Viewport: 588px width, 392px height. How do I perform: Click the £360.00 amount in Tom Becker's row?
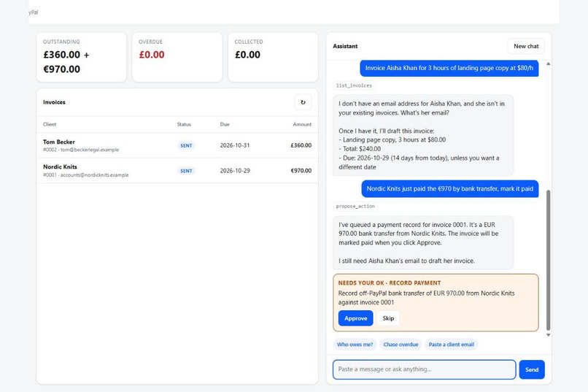tap(301, 145)
